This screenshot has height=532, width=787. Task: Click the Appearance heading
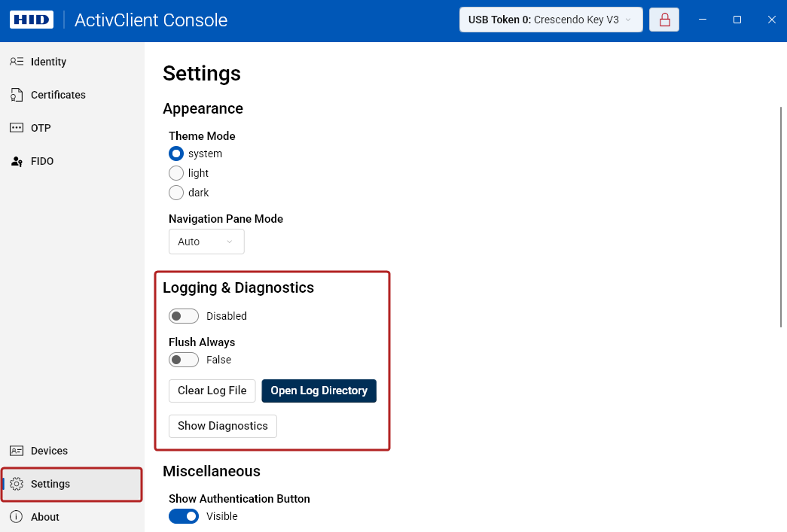tap(203, 109)
